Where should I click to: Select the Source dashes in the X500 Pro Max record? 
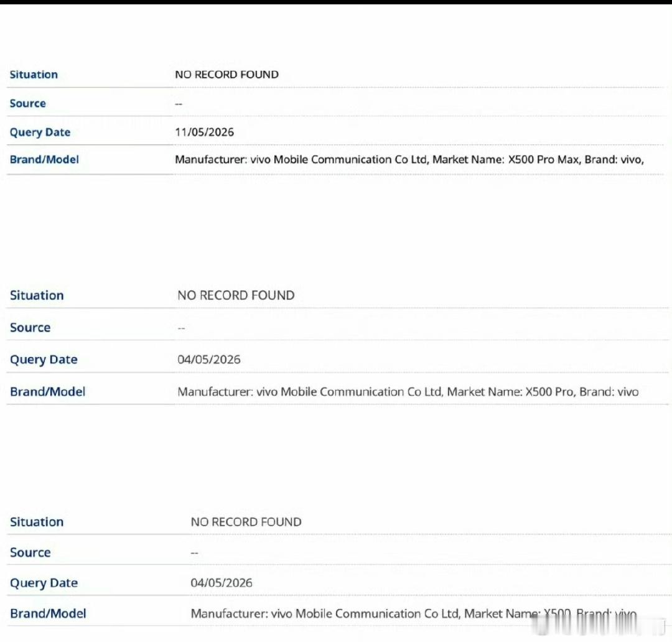tap(179, 104)
